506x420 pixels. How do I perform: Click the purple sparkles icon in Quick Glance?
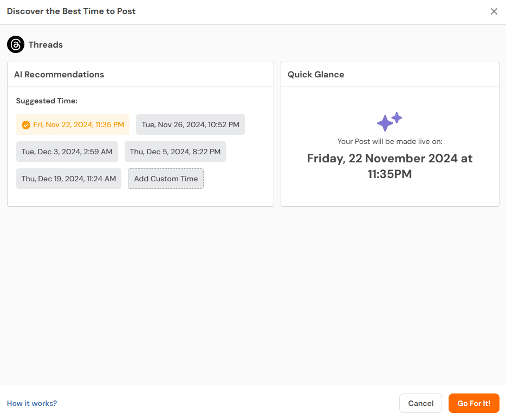pyautogui.click(x=390, y=122)
